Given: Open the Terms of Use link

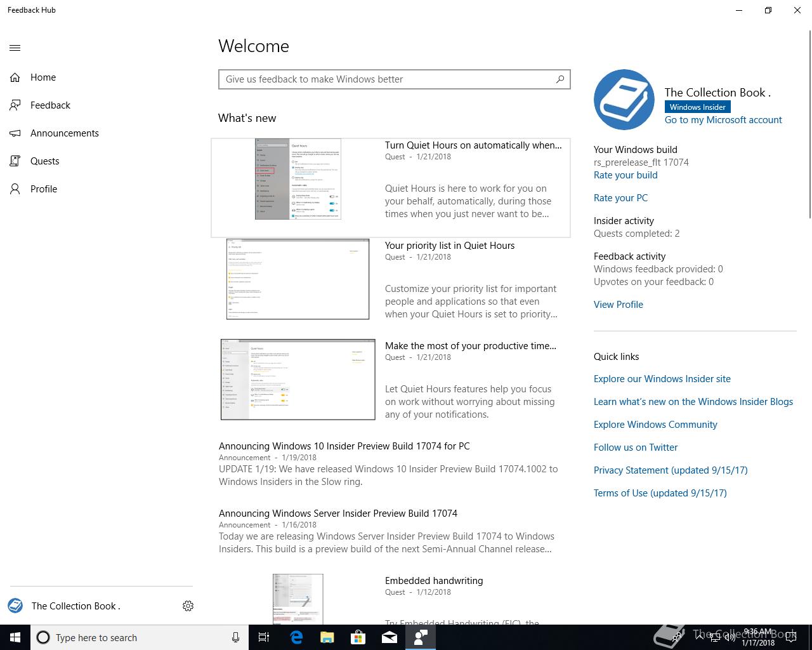Looking at the screenshot, I should (660, 493).
